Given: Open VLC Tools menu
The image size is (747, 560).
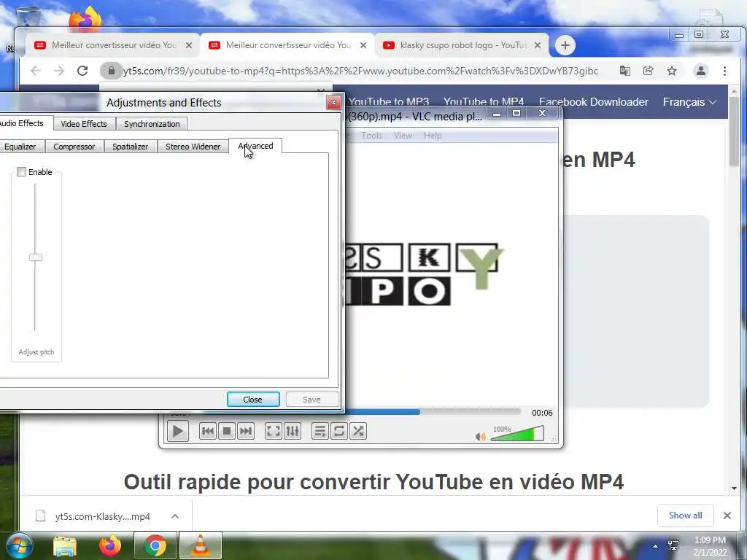Looking at the screenshot, I should coord(371,136).
